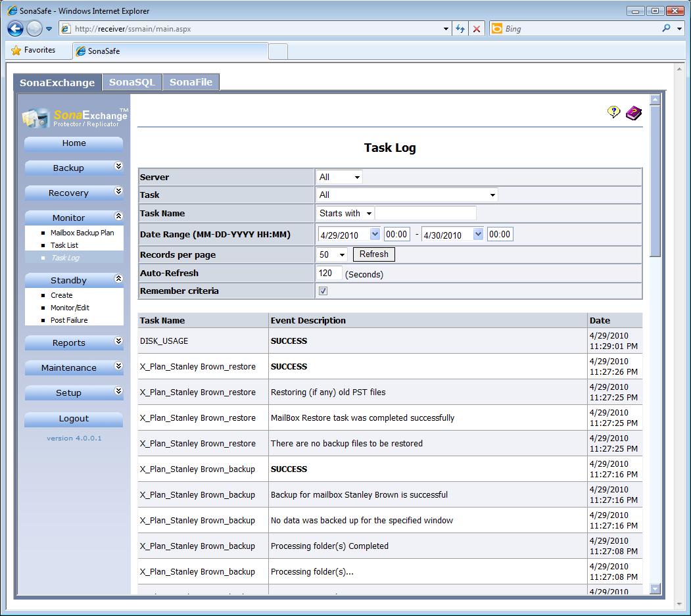Expand the Backup sidebar section
This screenshot has width=691, height=616.
tap(118, 167)
